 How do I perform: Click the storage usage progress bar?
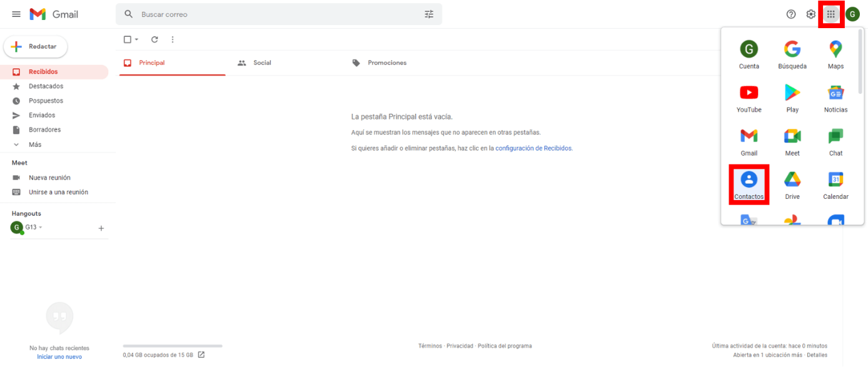click(x=173, y=346)
